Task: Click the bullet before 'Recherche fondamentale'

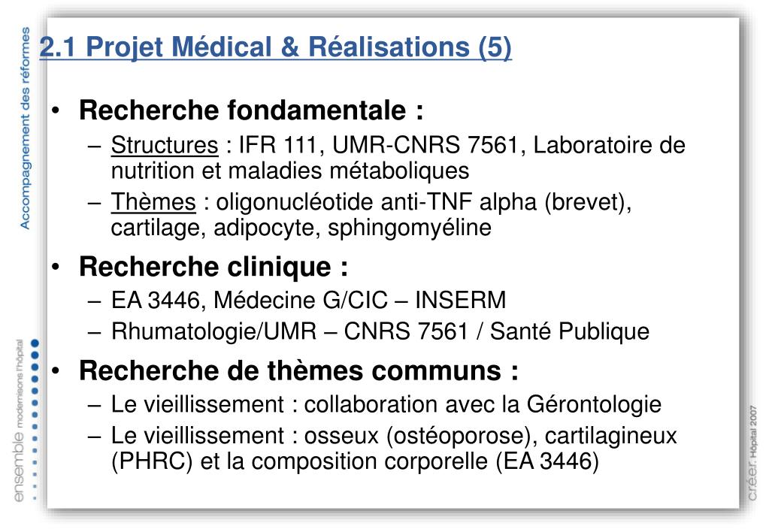Action: point(56,110)
